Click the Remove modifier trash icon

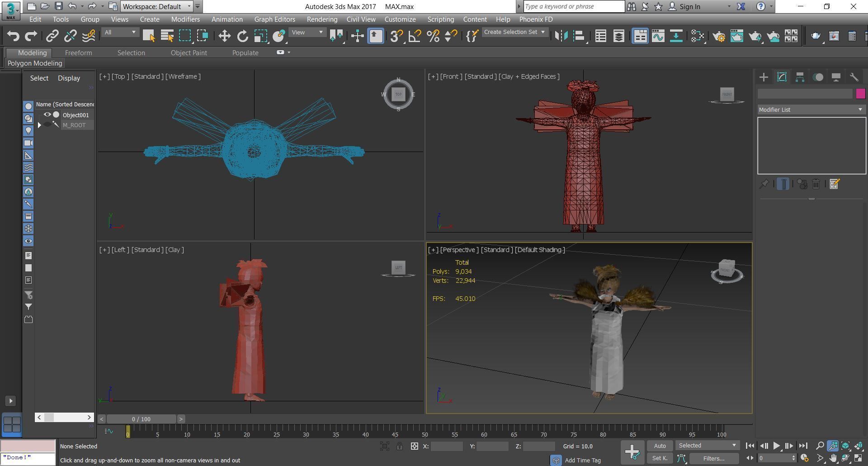[x=816, y=184]
